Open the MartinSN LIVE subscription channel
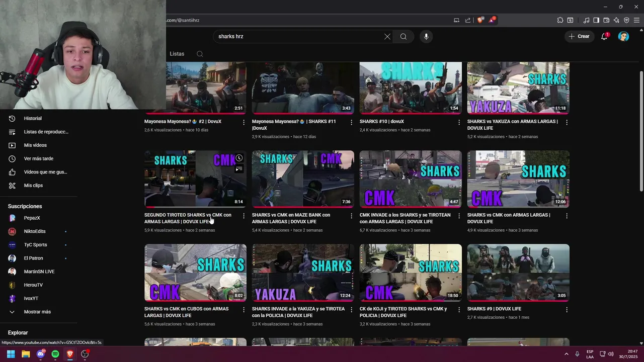644x362 pixels. tap(38, 271)
